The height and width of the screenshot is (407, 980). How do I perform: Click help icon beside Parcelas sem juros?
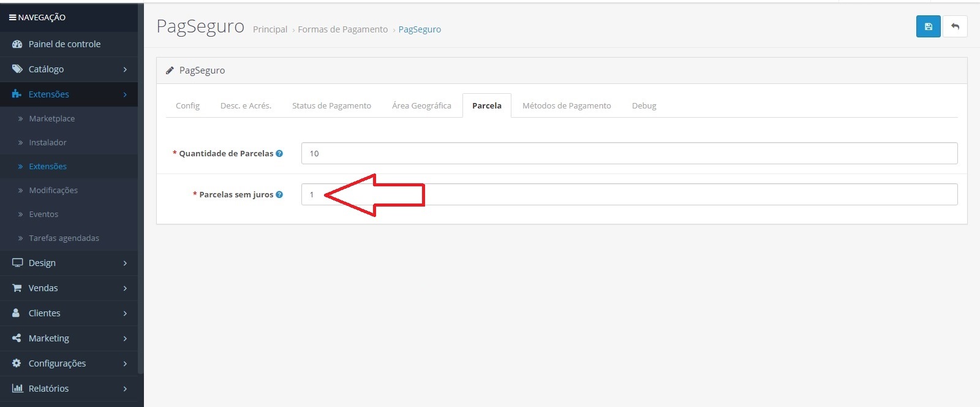point(279,195)
